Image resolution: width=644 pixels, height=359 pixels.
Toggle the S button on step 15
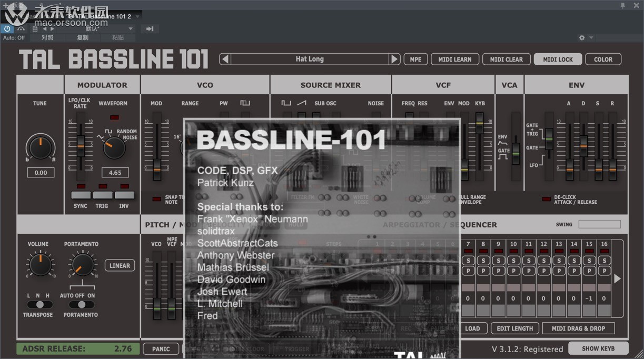pyautogui.click(x=589, y=261)
